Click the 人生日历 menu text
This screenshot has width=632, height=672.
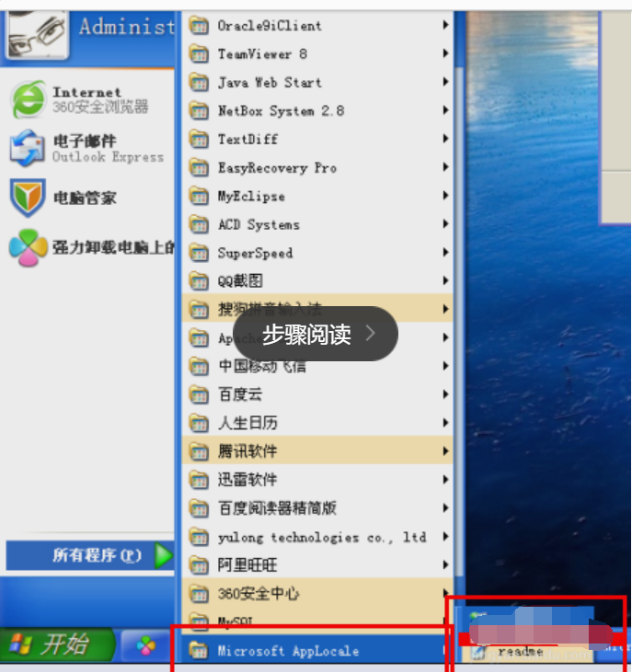click(247, 423)
